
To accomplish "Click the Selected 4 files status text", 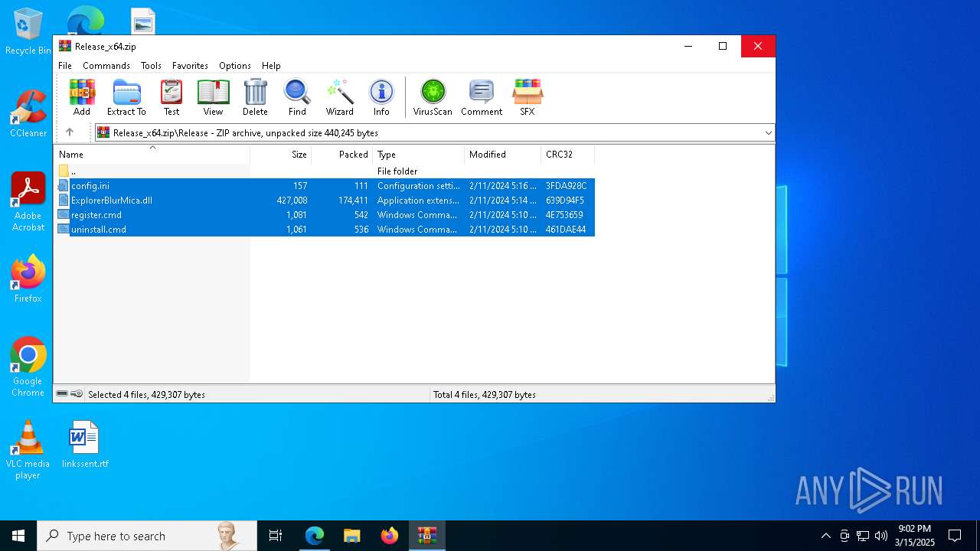I will pos(146,395).
